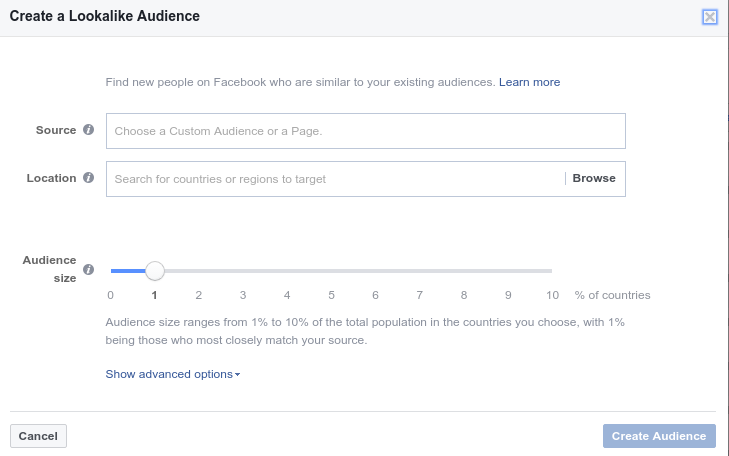Click the 8 mark on audience slider

464,295
